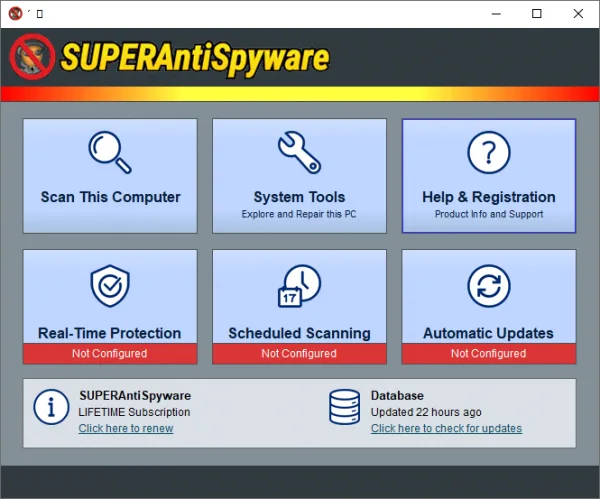
Task: Click the bold 'SUPERAntiSpyware' heading in the info panel
Action: click(135, 396)
